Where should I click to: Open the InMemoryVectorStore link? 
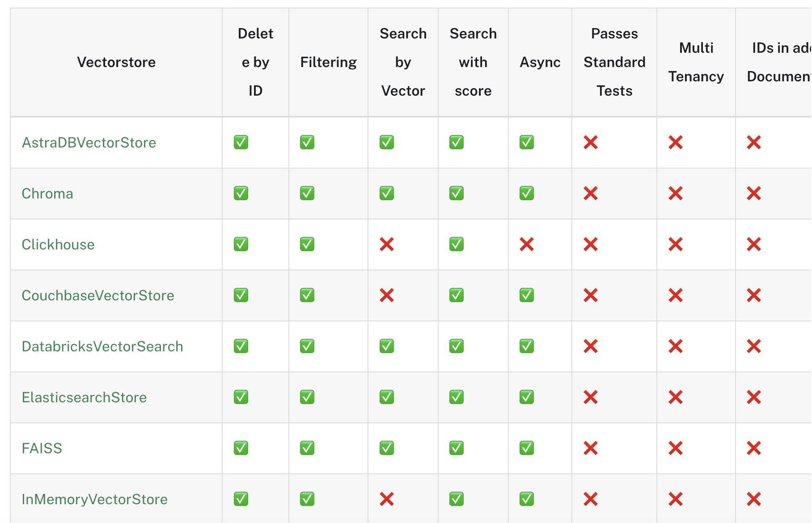click(95, 499)
